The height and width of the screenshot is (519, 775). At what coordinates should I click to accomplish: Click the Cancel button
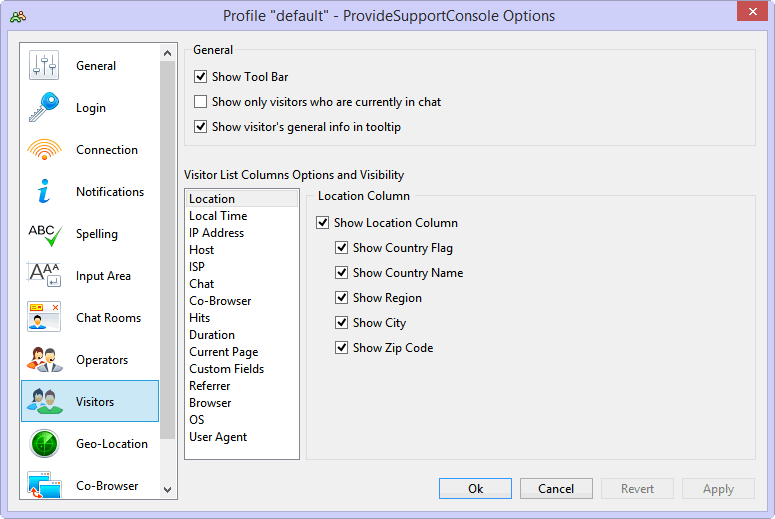[556, 488]
